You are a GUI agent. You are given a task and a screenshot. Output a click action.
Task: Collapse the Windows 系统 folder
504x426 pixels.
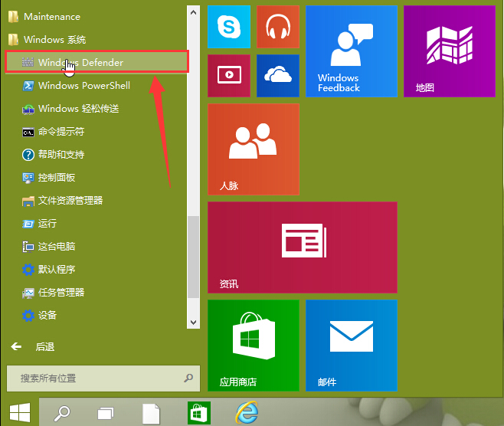(54, 40)
